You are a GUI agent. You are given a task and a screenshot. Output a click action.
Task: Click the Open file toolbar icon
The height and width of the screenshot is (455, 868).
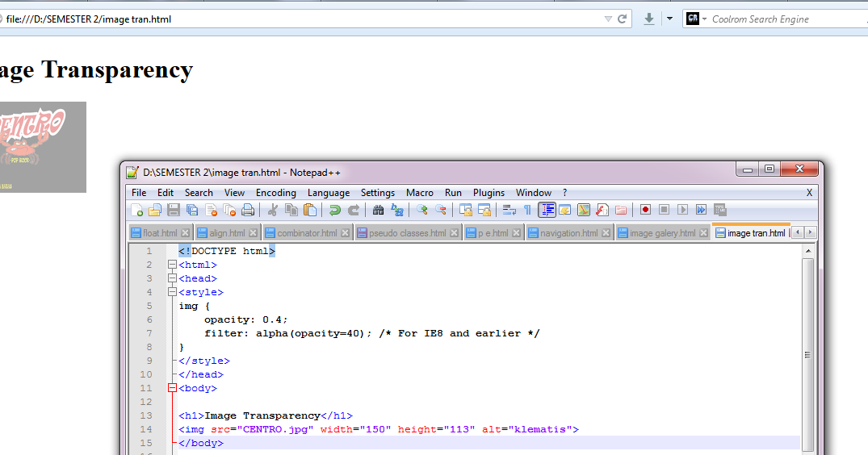155,210
